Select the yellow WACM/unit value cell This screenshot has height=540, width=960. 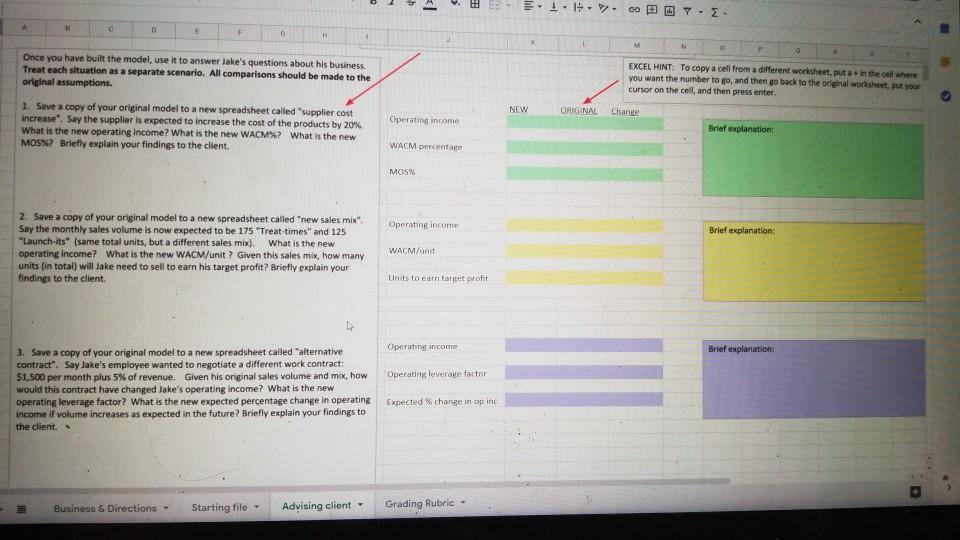click(x=585, y=251)
